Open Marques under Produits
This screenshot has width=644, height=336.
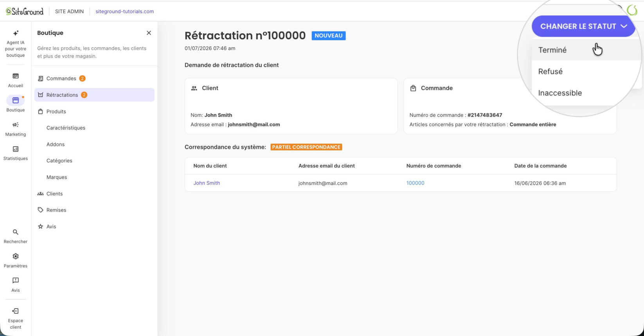(x=57, y=177)
